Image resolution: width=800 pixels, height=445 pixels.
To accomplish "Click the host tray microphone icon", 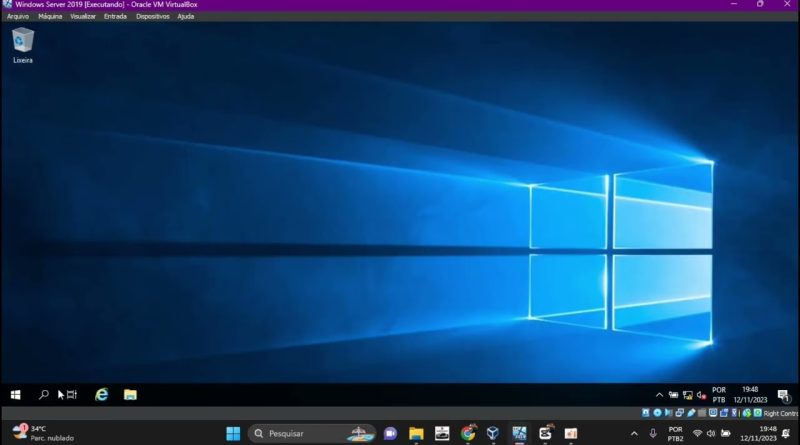I will (x=653, y=434).
